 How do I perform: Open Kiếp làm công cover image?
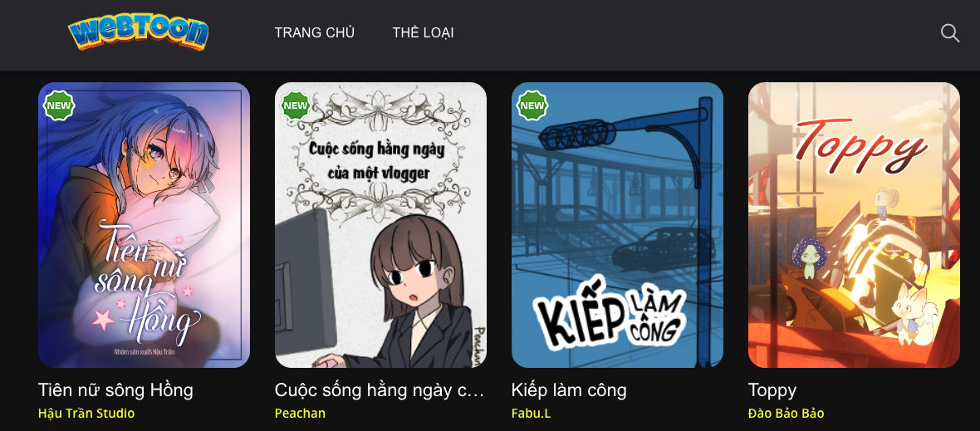coord(618,225)
